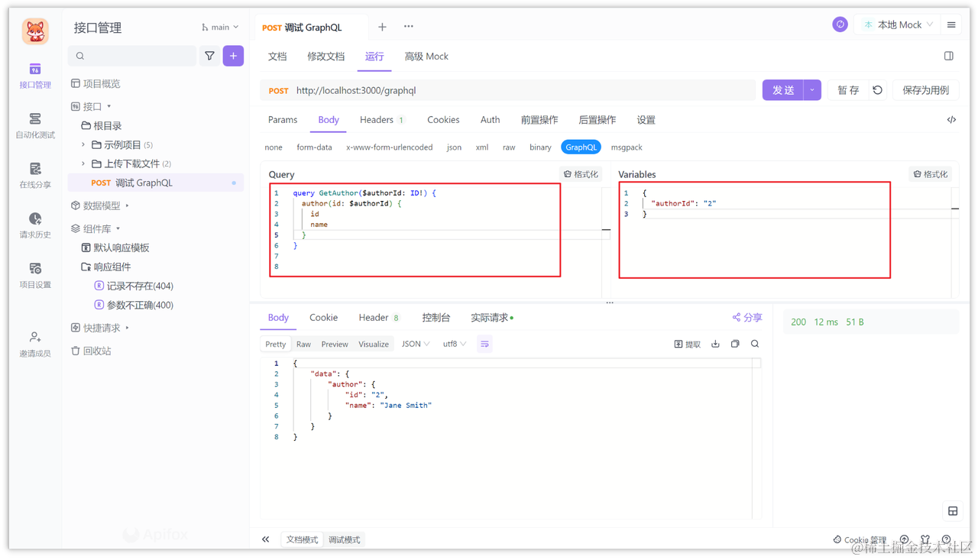Click the purple plus button to add an API
978x560 pixels.
click(233, 56)
